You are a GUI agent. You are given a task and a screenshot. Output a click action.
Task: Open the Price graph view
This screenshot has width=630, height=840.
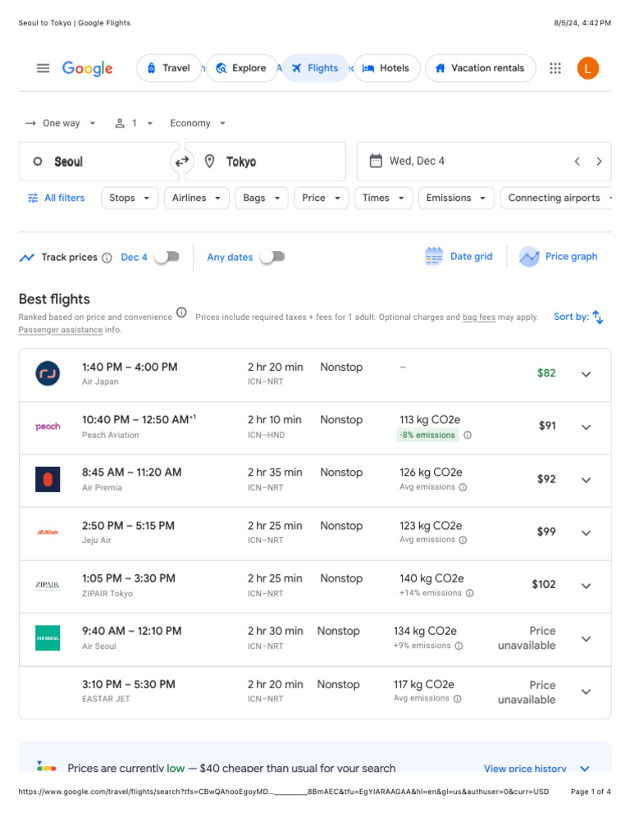coord(558,257)
